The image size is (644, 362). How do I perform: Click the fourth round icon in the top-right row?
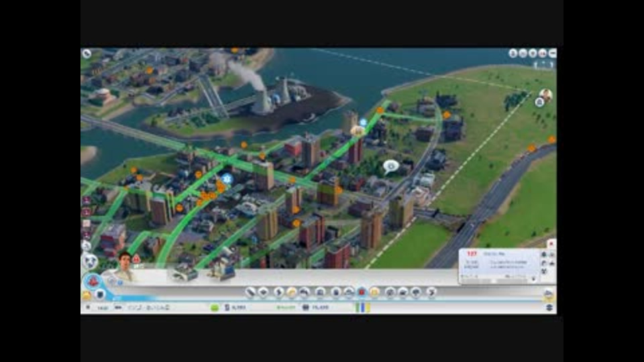tap(543, 54)
